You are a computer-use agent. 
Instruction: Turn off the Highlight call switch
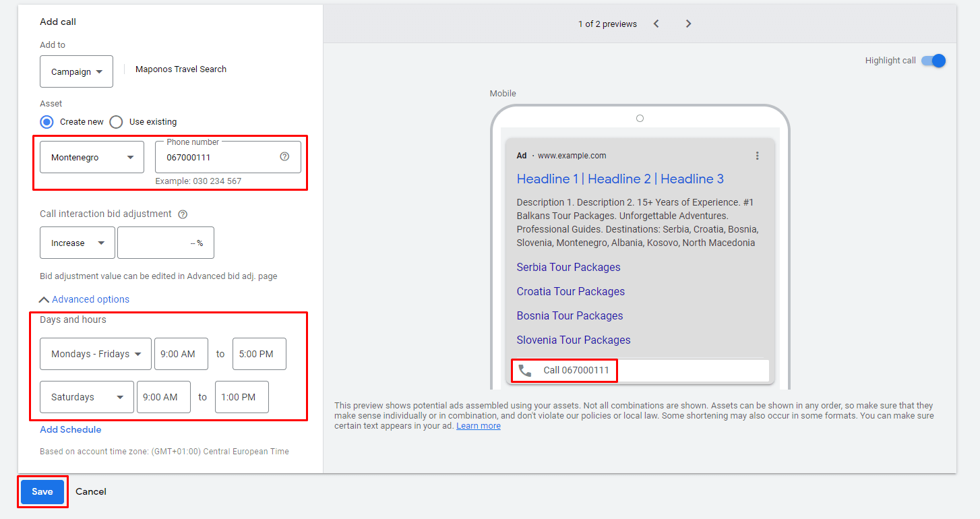click(933, 61)
